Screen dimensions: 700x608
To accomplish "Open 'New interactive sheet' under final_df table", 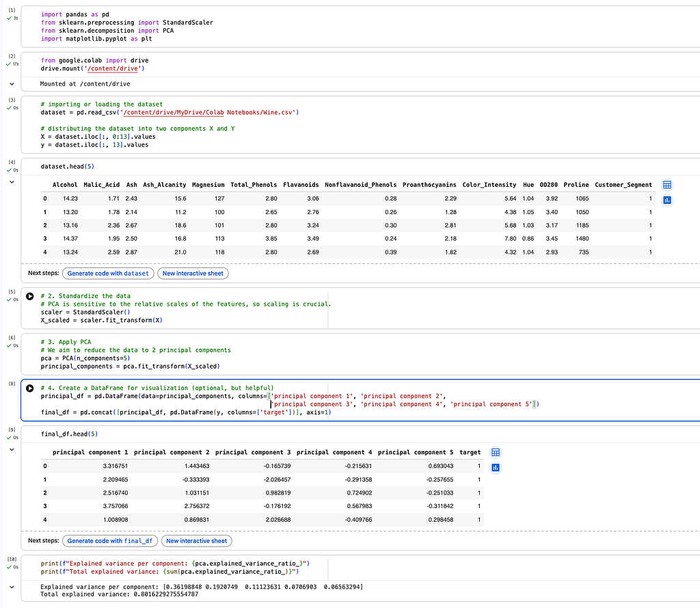I will (196, 541).
